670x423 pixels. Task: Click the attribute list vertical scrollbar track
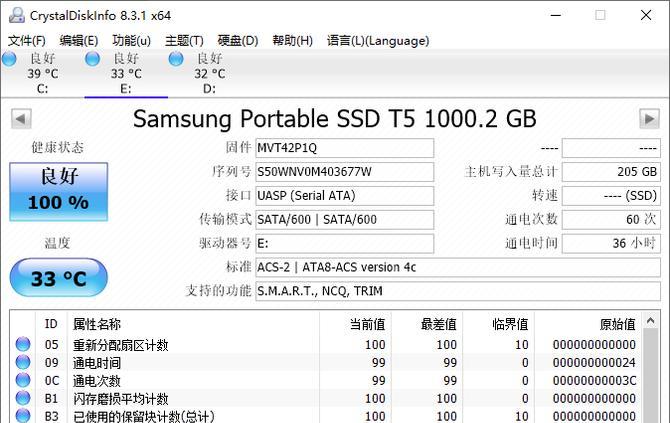651,376
